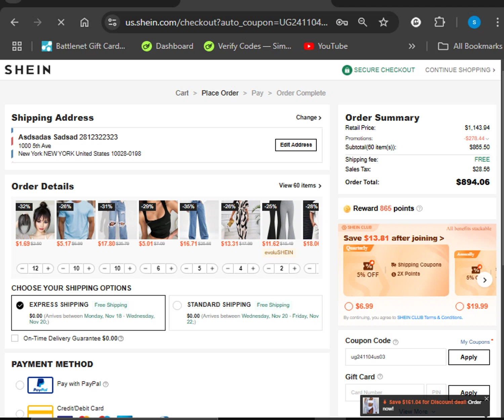This screenshot has height=420, width=504.
Task: Open browser home page icon
Action: pyautogui.click(x=84, y=22)
